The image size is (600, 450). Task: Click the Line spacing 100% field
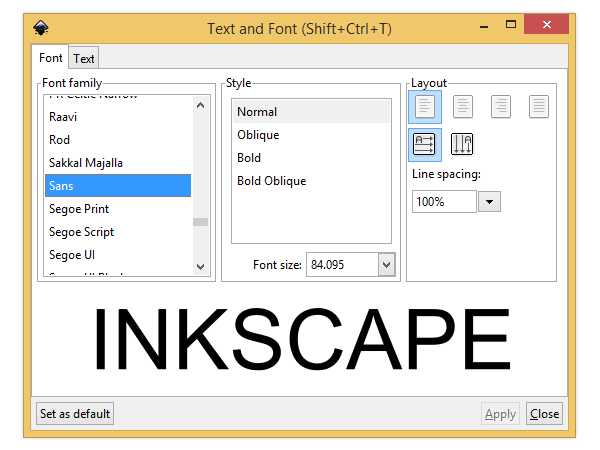(444, 202)
